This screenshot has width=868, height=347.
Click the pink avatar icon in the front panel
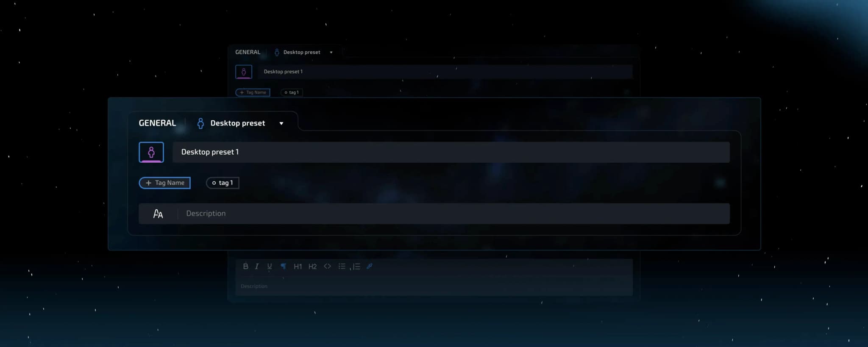click(151, 152)
